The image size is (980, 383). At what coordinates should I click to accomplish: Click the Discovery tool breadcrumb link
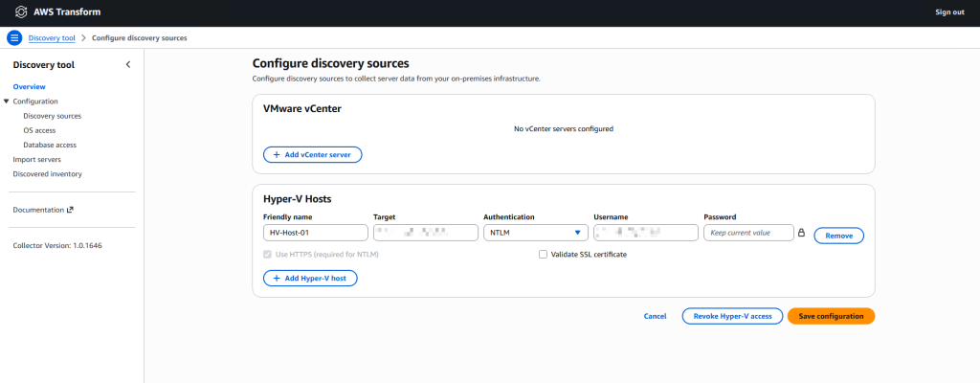52,38
